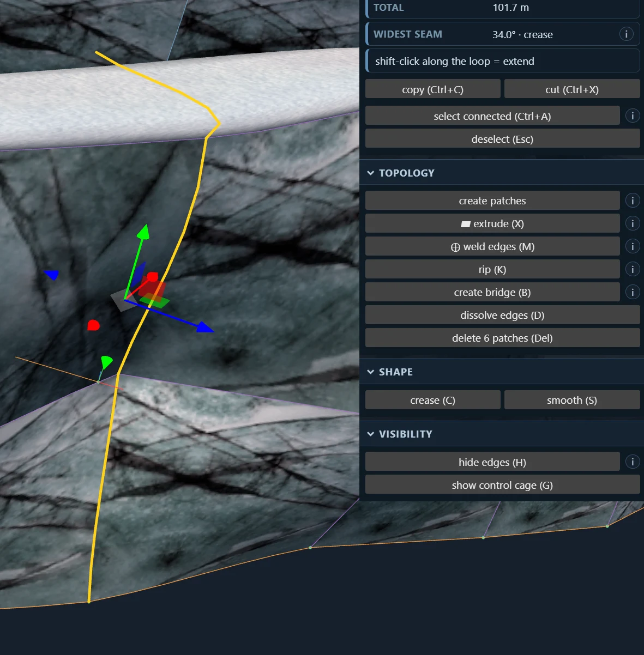Apply crease (C) to selection
Viewport: 644px width, 655px height.
pyautogui.click(x=433, y=400)
